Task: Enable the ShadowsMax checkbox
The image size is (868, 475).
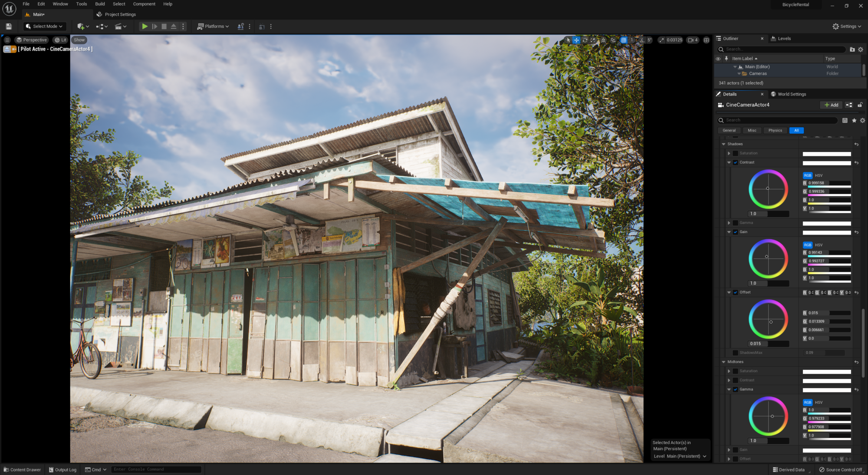Action: pos(736,353)
